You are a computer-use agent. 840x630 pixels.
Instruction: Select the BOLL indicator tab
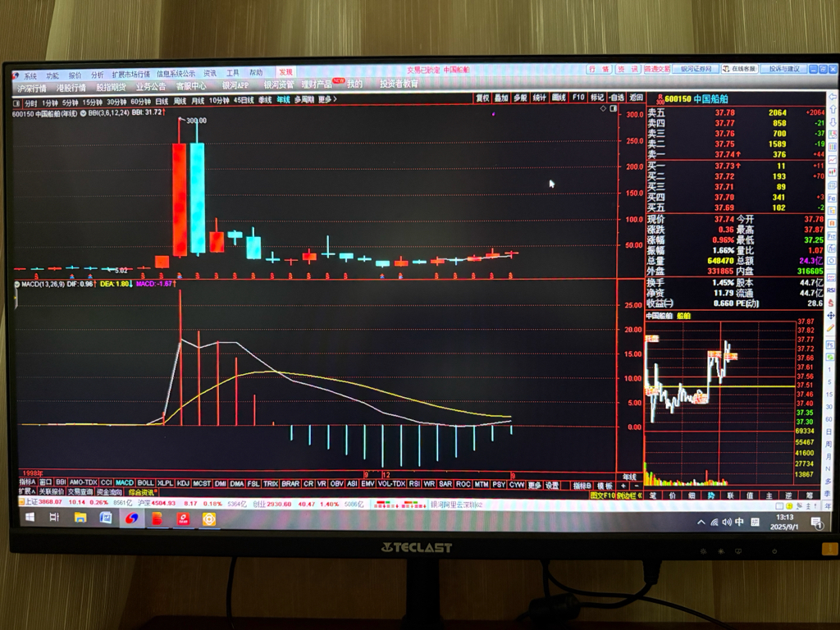pos(145,483)
